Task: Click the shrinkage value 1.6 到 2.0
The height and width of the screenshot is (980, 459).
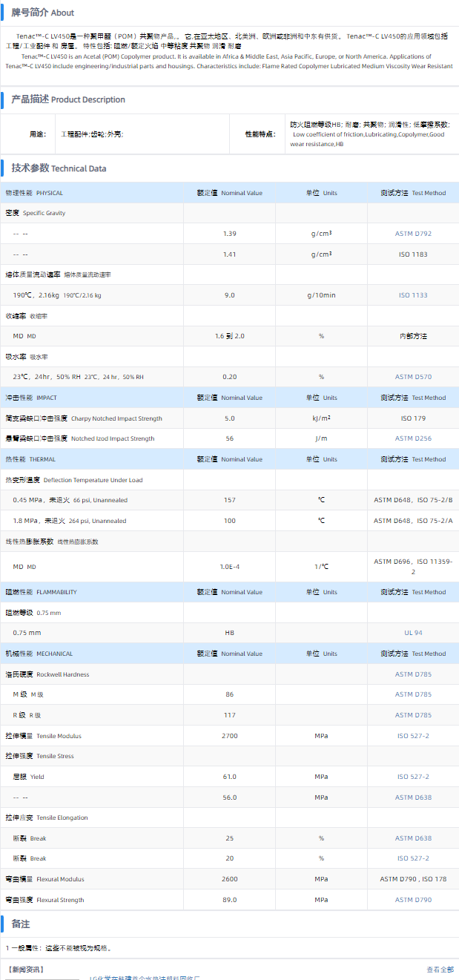Action: [x=230, y=336]
